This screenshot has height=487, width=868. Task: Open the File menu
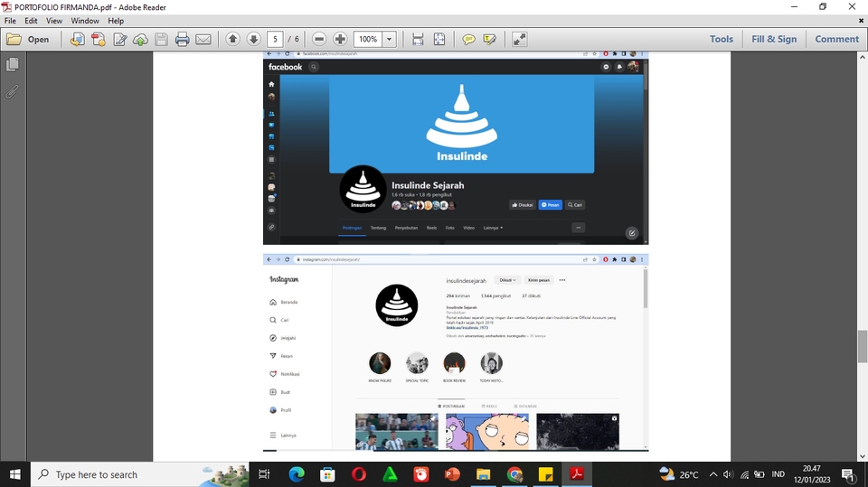coord(10,21)
